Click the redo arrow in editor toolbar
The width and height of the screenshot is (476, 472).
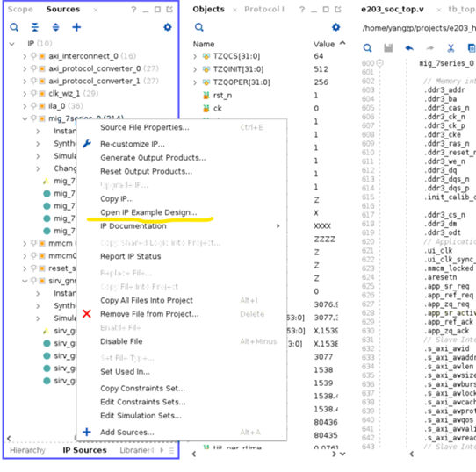click(x=430, y=48)
